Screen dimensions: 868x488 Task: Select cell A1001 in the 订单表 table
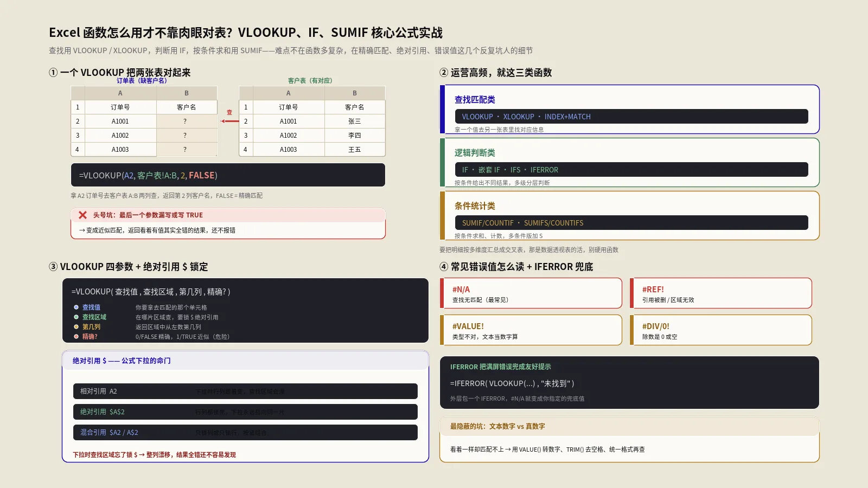pyautogui.click(x=120, y=121)
